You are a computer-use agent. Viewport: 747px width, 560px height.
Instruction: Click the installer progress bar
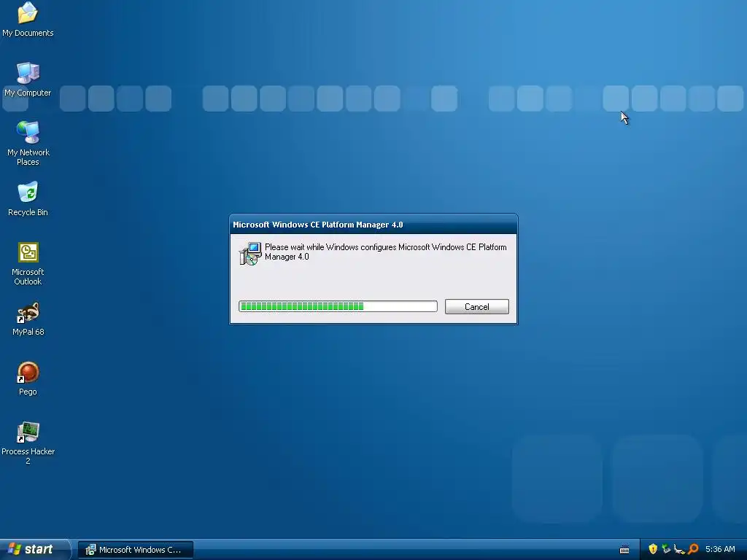(338, 306)
